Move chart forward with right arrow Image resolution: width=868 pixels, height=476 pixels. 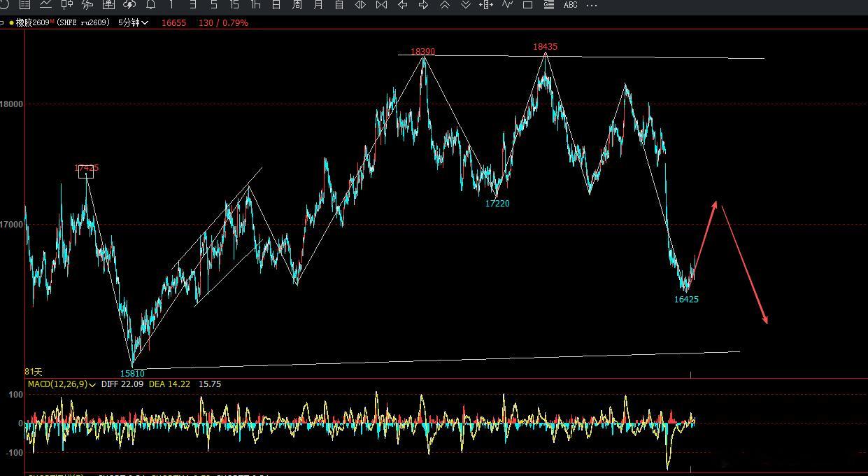coord(423,5)
